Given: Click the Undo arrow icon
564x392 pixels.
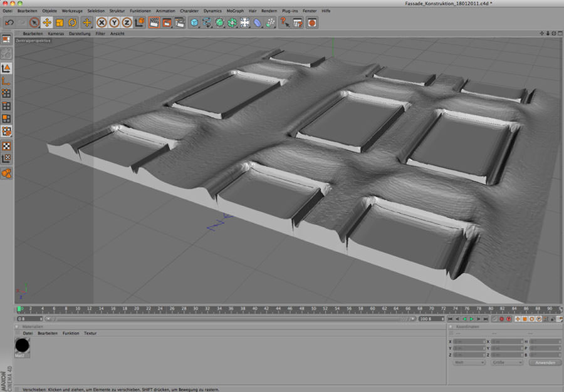Looking at the screenshot, I should [x=9, y=23].
